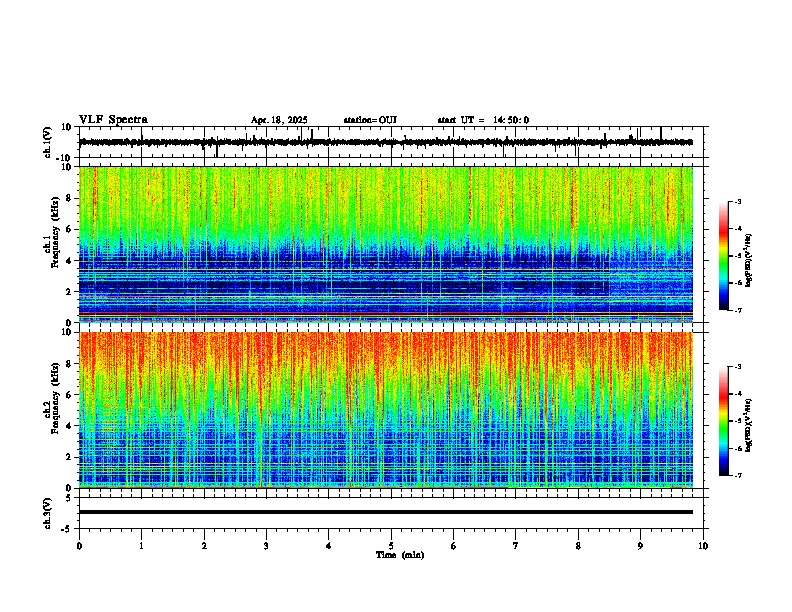Click the "VLF Spectra" title text
This screenshot has height=612, width=792.
coord(113,120)
